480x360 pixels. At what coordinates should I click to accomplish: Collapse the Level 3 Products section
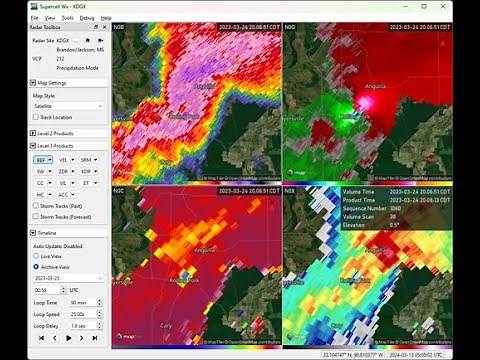[x=33, y=146]
